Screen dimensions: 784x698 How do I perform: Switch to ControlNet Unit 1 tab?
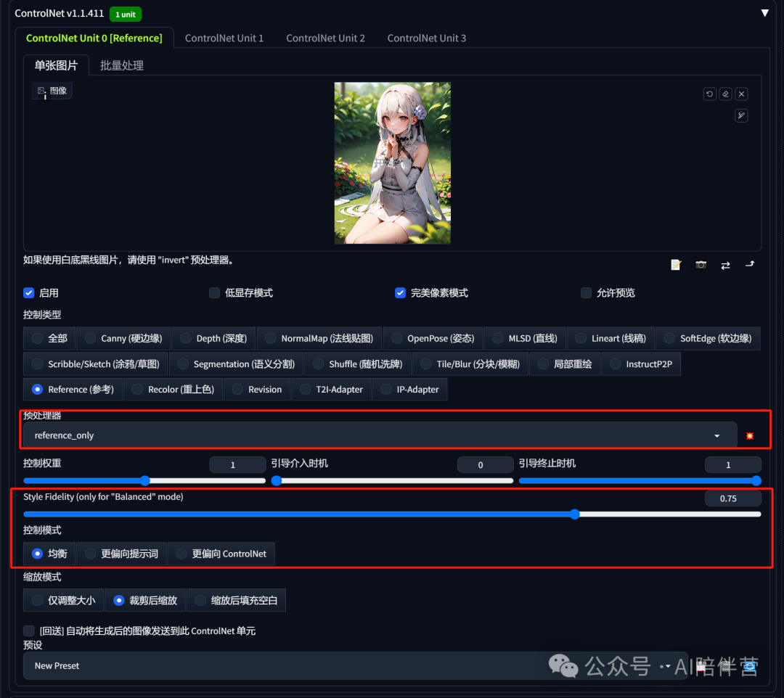[x=224, y=38]
